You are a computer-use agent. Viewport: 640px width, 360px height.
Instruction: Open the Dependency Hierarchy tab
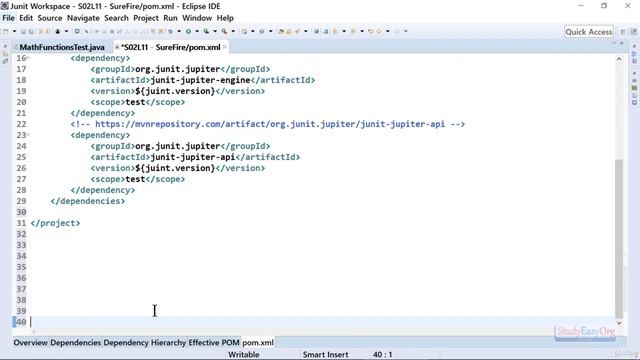[144, 342]
